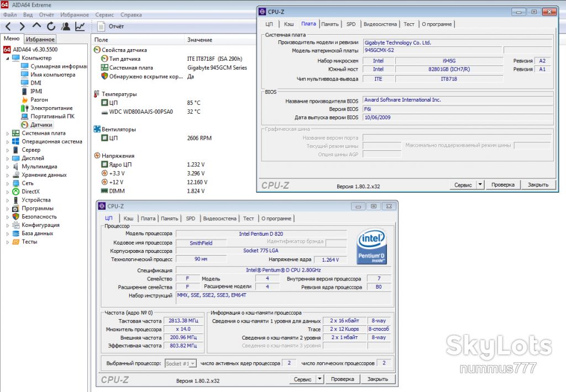Click the Тесты tree item icon
The width and height of the screenshot is (566, 392).
pos(15,242)
